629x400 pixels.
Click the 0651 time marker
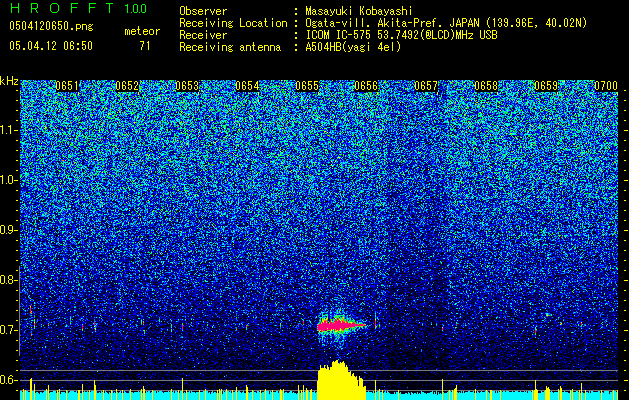(67, 86)
